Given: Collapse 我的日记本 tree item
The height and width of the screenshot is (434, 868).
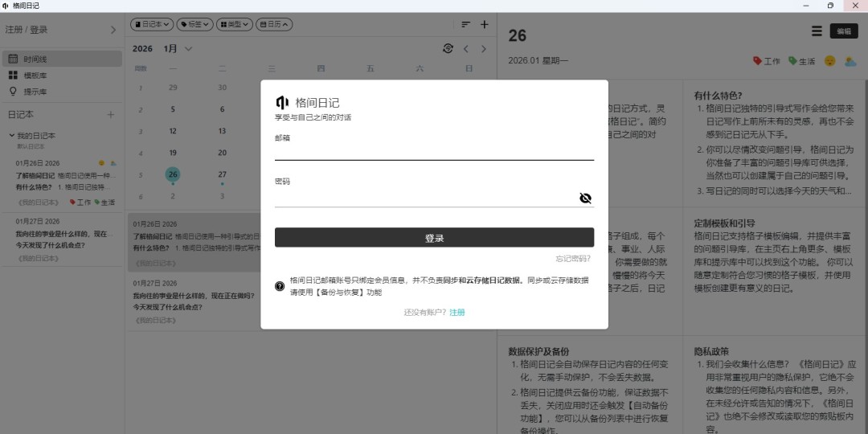Looking at the screenshot, I should pos(11,136).
